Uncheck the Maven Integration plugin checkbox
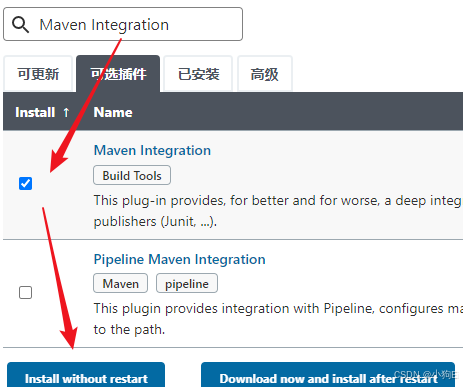 tap(25, 183)
